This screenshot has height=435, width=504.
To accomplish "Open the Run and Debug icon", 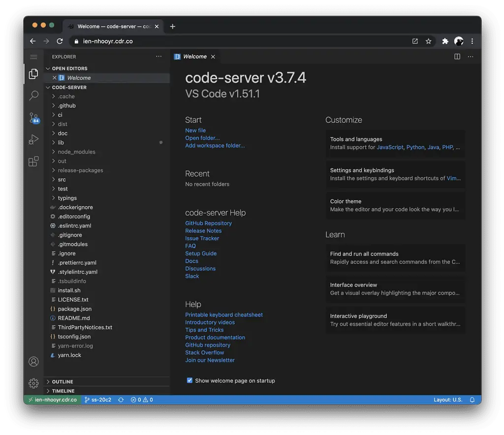I will tap(33, 140).
